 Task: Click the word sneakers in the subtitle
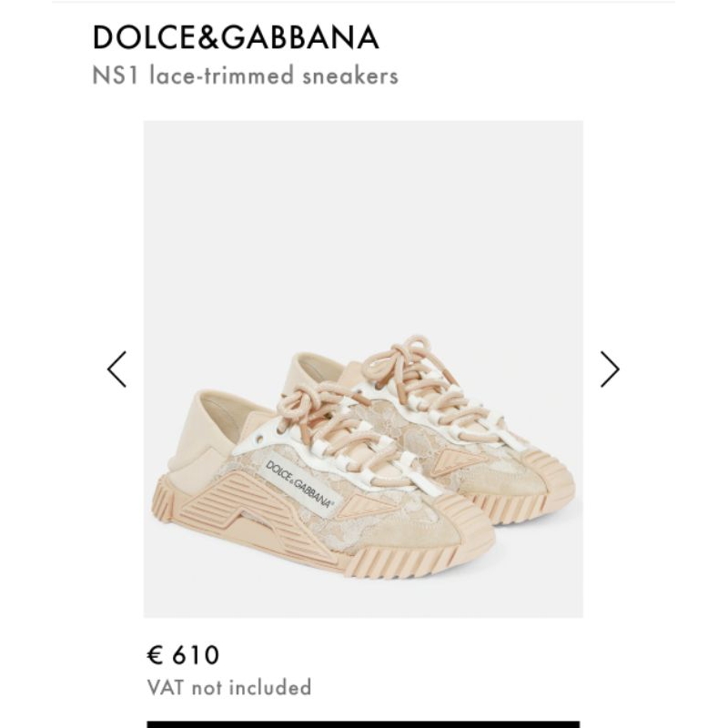pos(350,76)
